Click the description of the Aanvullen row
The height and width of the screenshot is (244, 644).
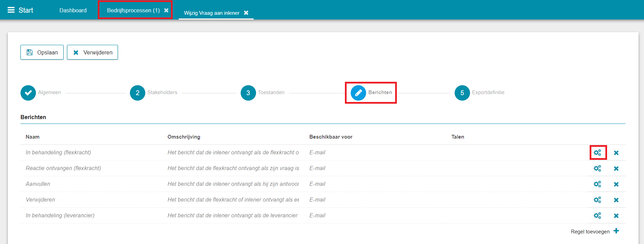[233, 184]
